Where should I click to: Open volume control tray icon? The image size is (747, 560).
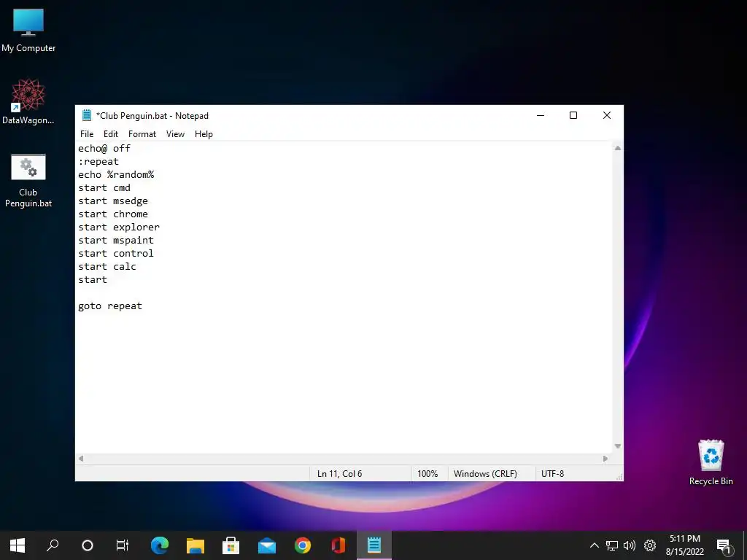(x=630, y=545)
